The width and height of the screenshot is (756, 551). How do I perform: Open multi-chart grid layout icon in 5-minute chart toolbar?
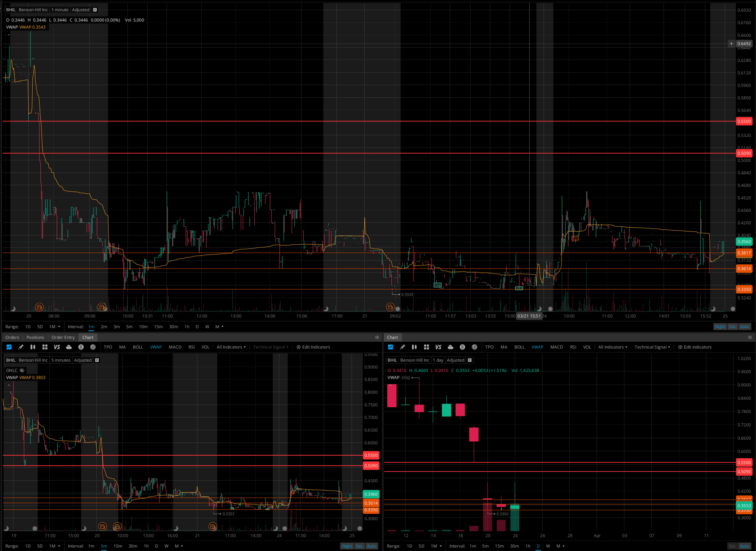45,347
